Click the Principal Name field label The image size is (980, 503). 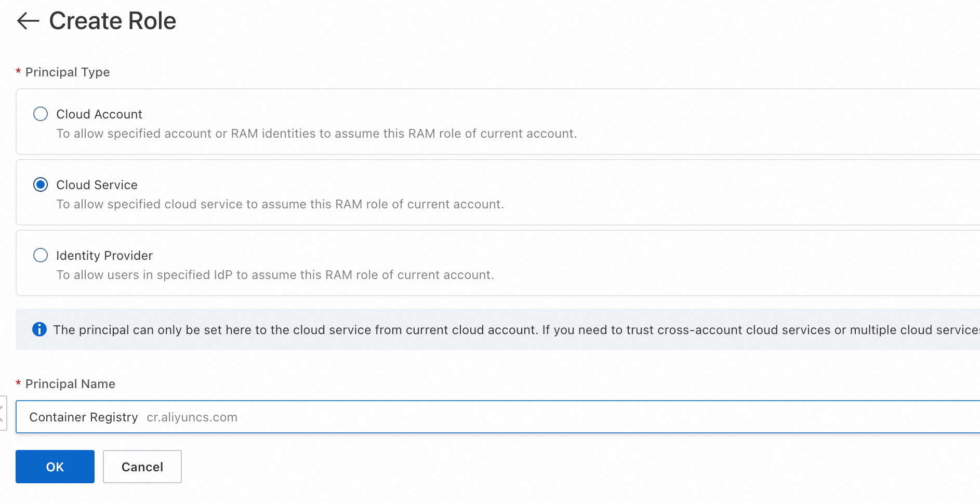pyautogui.click(x=70, y=384)
